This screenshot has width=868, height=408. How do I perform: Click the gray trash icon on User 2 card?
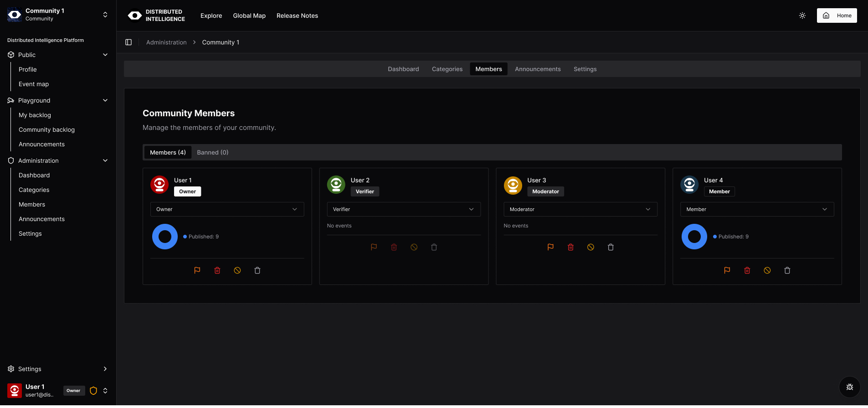[x=434, y=247]
